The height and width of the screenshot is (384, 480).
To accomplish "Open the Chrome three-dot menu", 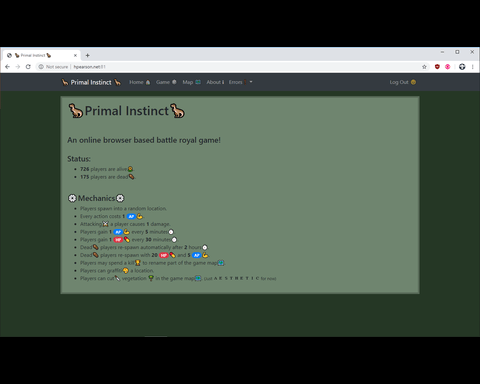I will coord(473,67).
